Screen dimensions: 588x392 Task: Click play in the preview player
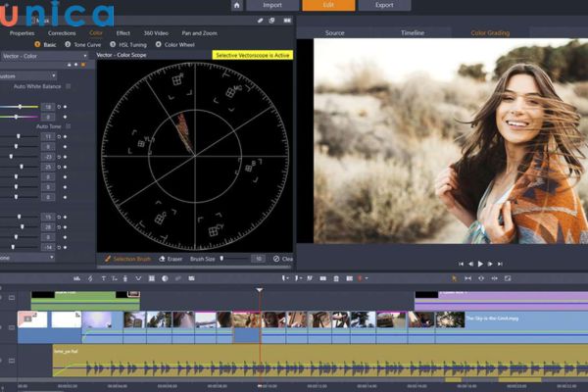(x=480, y=264)
